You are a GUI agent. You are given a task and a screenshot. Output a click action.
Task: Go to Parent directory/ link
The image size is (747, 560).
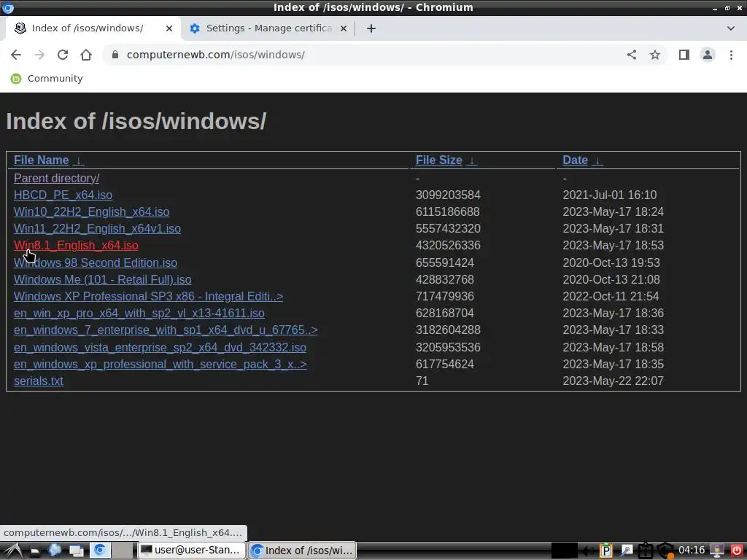(x=57, y=178)
